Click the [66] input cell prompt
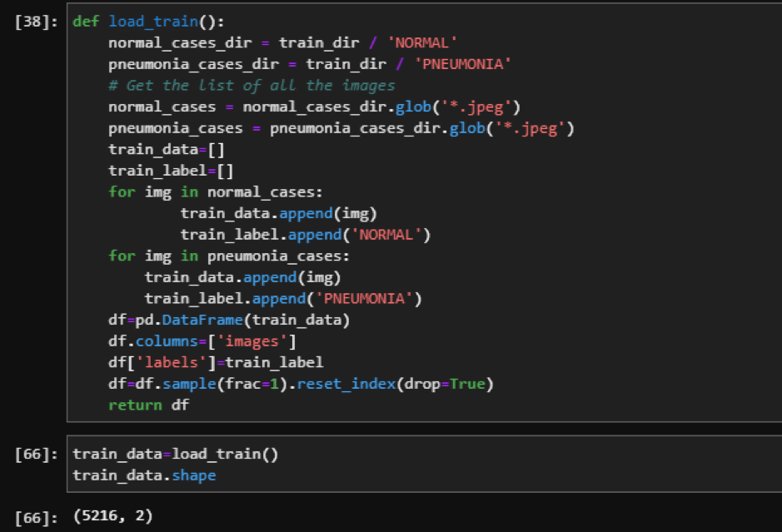782x532 pixels. coord(36,454)
